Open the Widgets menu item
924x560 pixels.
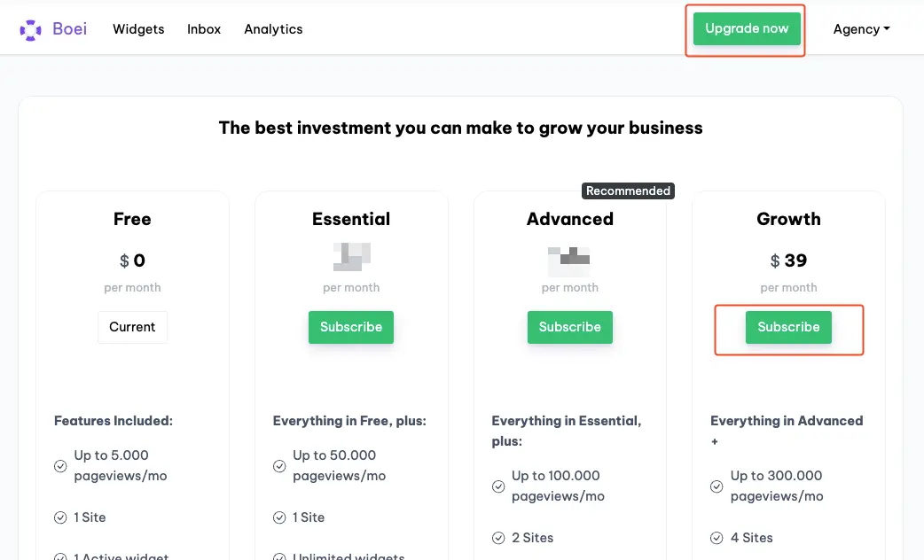click(x=138, y=29)
